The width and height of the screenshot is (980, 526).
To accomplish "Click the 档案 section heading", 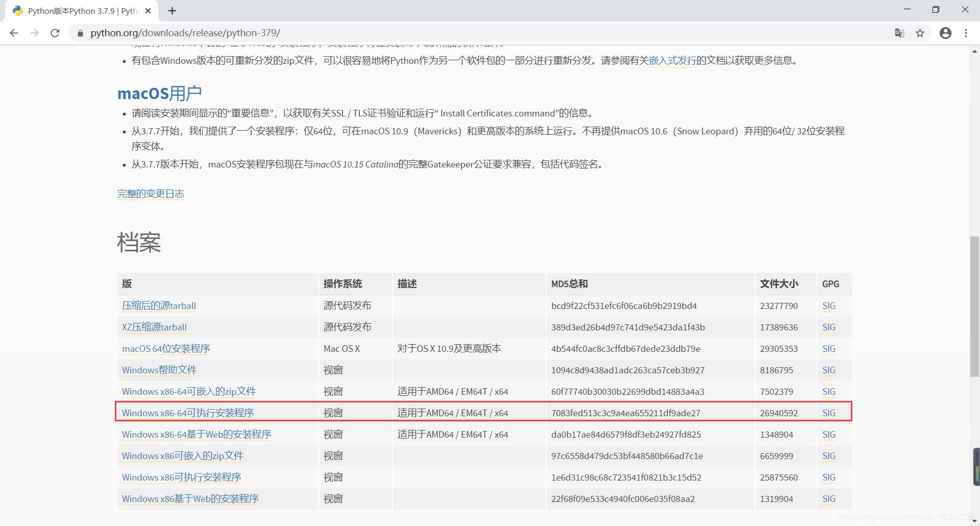I will pos(139,242).
